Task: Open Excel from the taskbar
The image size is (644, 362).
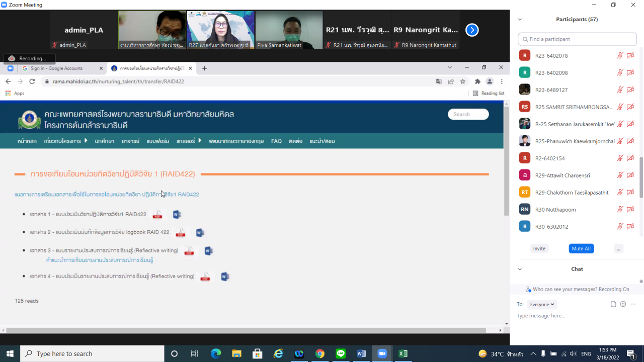Action: [403, 353]
